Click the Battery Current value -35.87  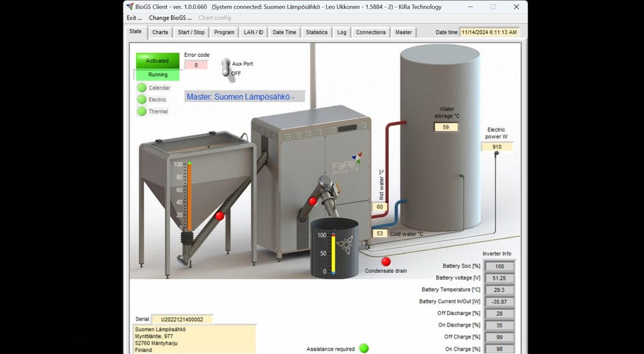[x=499, y=302]
